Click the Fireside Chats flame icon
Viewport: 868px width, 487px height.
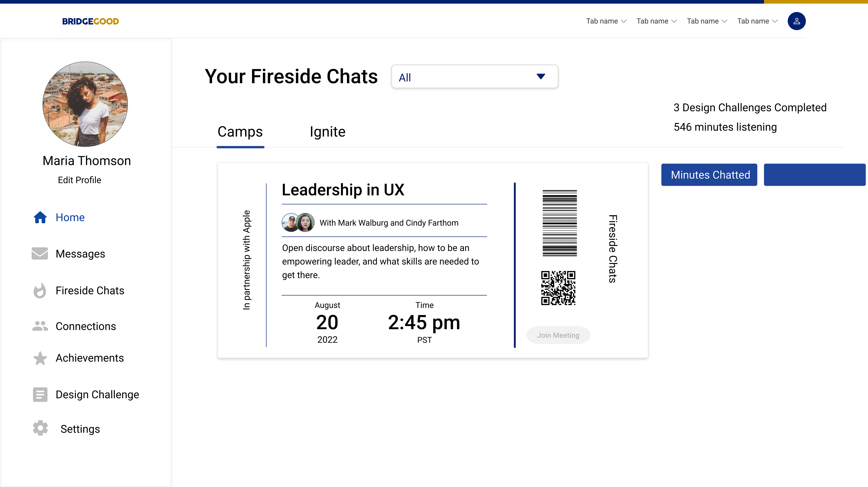tap(40, 291)
